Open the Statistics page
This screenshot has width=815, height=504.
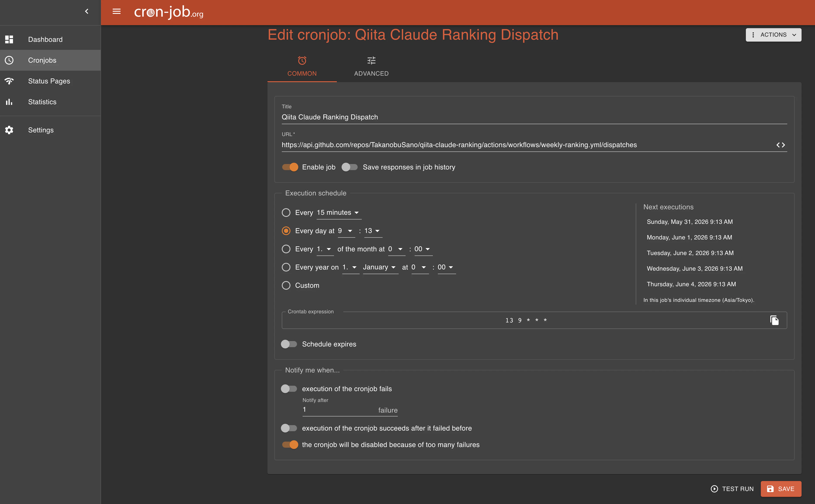tap(50, 102)
